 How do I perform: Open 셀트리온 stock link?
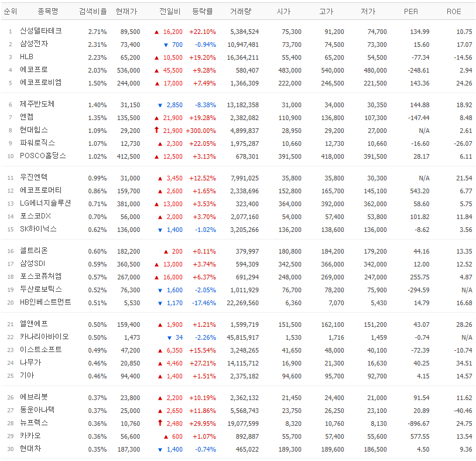[x=34, y=251]
